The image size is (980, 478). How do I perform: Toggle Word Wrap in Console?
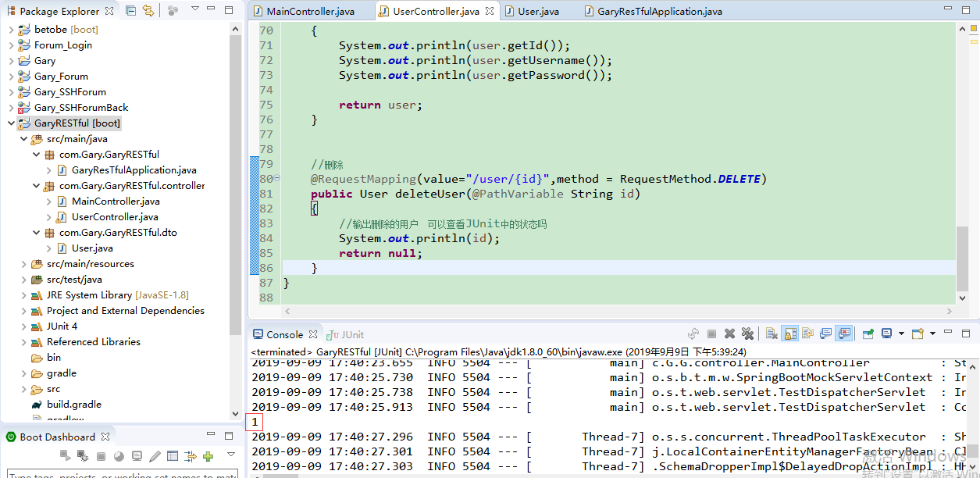[807, 334]
